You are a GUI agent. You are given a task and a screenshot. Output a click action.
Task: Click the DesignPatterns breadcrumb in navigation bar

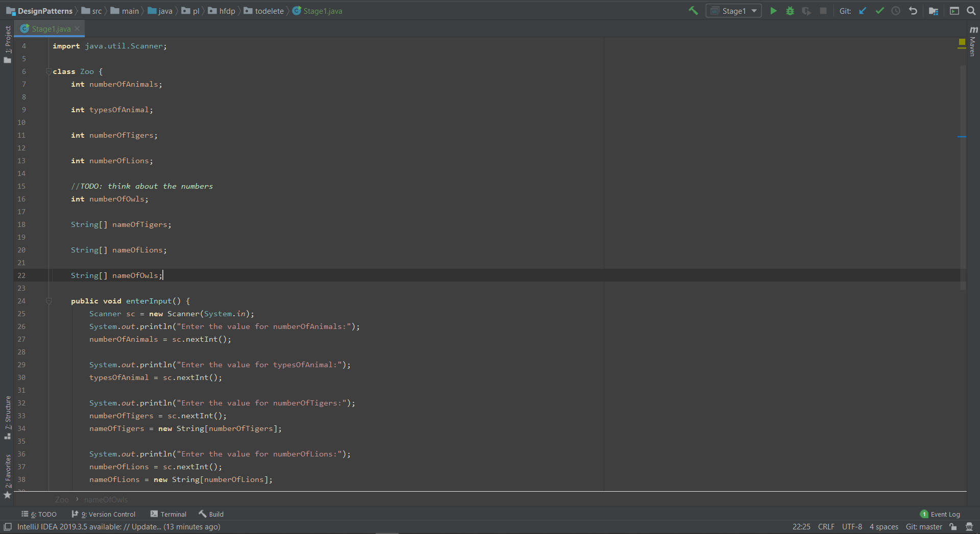(40, 11)
